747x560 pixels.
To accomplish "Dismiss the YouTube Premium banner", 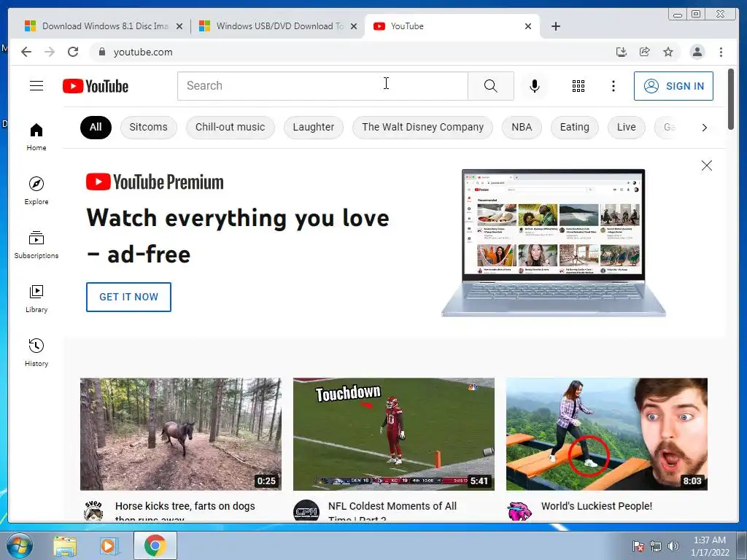I will pos(706,166).
